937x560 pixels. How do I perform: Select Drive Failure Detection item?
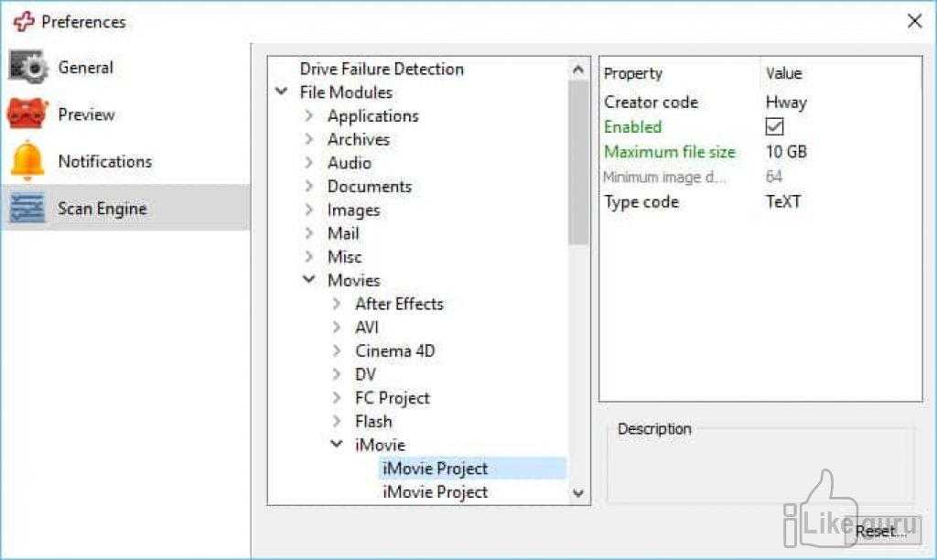pos(382,69)
